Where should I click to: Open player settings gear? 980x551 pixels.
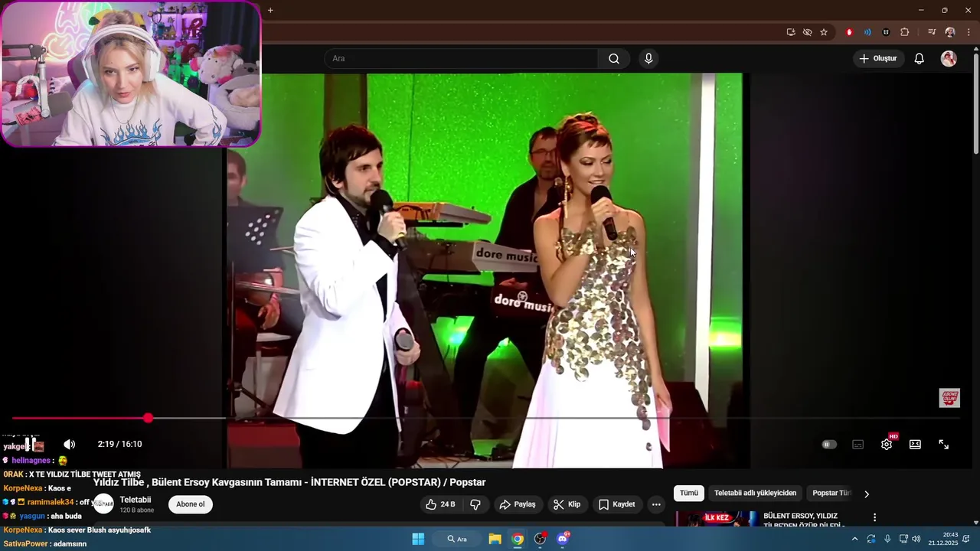[x=887, y=445]
